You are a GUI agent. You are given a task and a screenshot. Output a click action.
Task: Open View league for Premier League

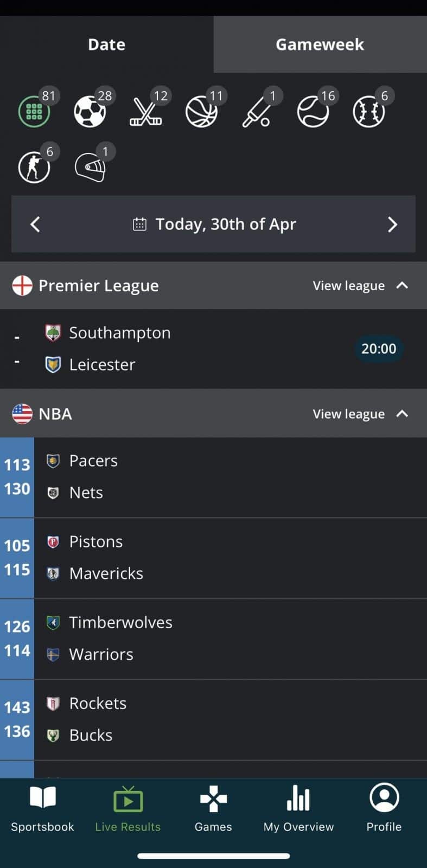tap(348, 285)
